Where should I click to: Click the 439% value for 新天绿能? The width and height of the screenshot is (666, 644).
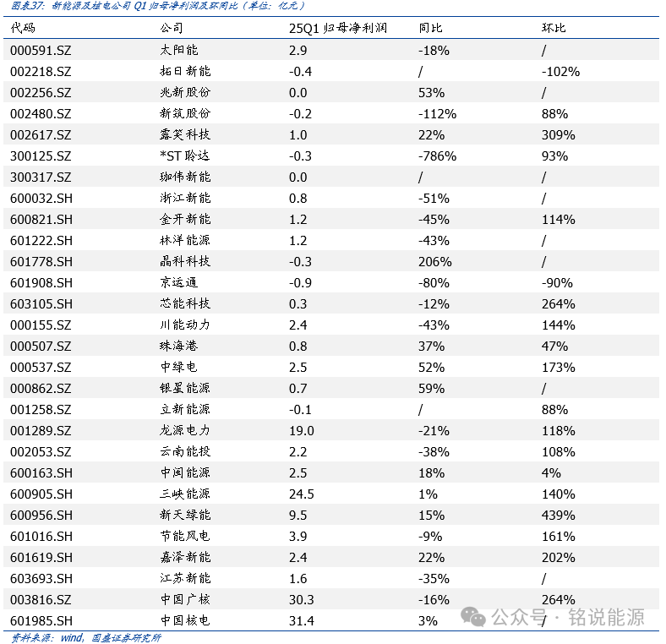(559, 516)
